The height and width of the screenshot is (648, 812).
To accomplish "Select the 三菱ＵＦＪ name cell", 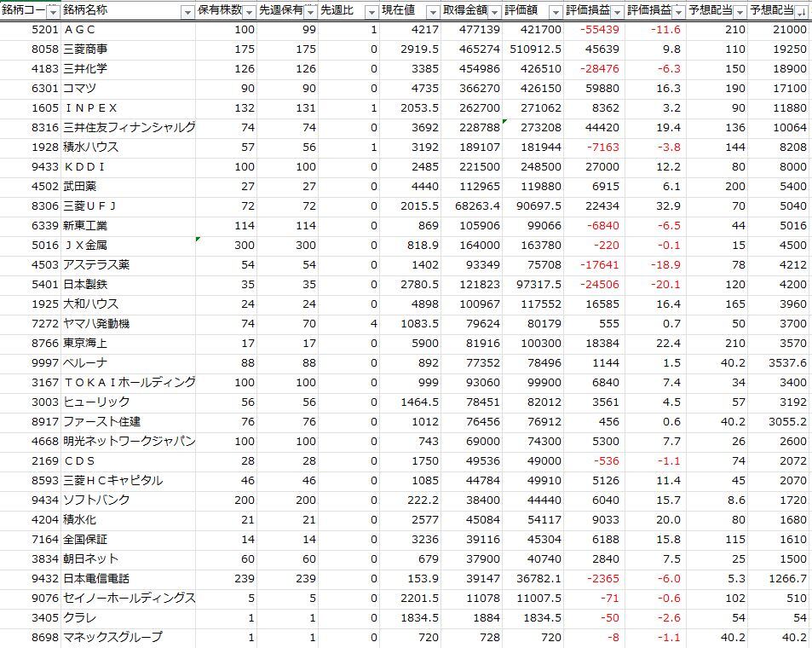I will pyautogui.click(x=128, y=206).
